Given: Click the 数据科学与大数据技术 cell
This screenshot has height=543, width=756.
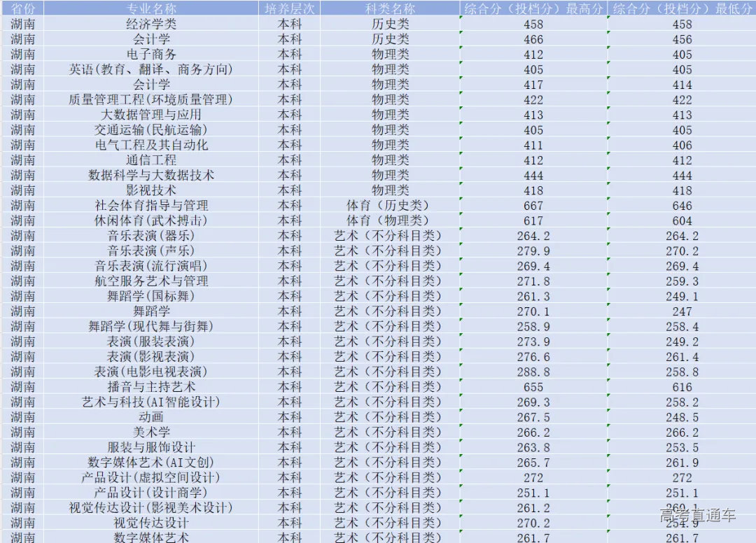Looking at the screenshot, I should (x=151, y=175).
